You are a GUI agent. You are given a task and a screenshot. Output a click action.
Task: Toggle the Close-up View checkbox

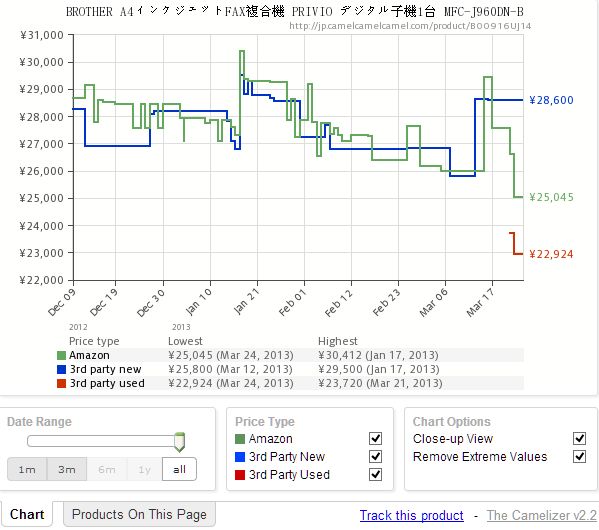(x=580, y=438)
